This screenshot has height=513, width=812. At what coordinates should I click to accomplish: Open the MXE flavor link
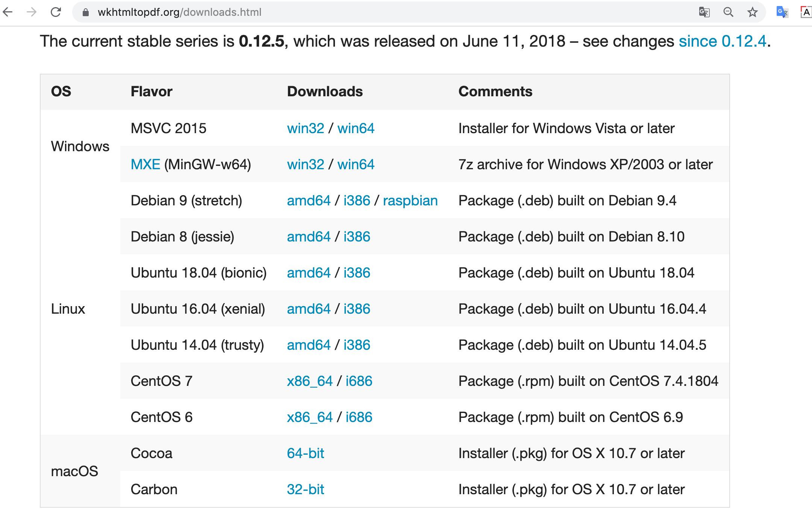[x=145, y=165]
